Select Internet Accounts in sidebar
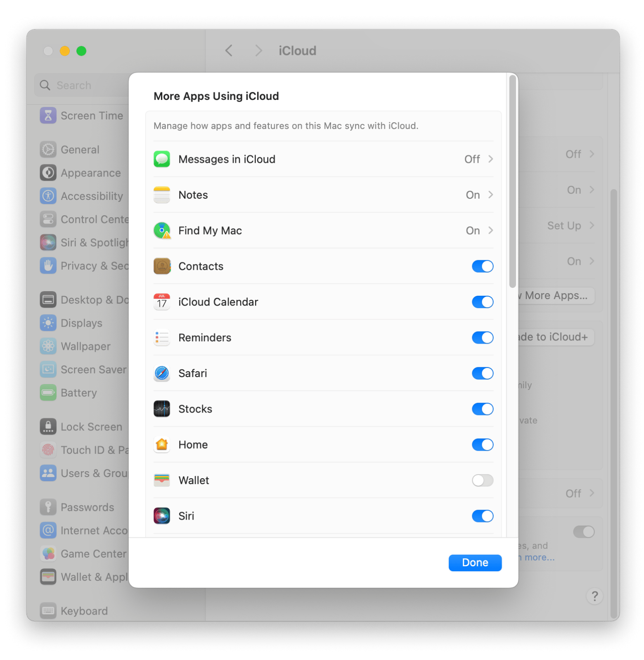Viewport: 644px width, 660px height. pos(84,530)
